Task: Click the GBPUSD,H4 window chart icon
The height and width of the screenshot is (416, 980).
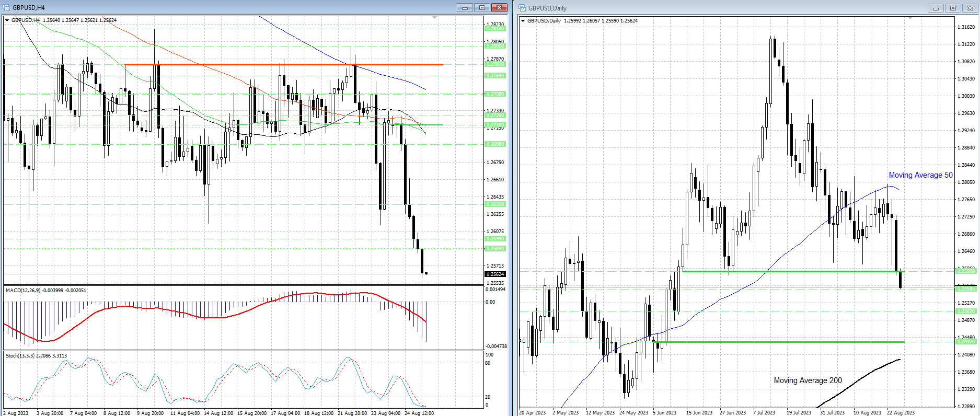Action: (7, 8)
